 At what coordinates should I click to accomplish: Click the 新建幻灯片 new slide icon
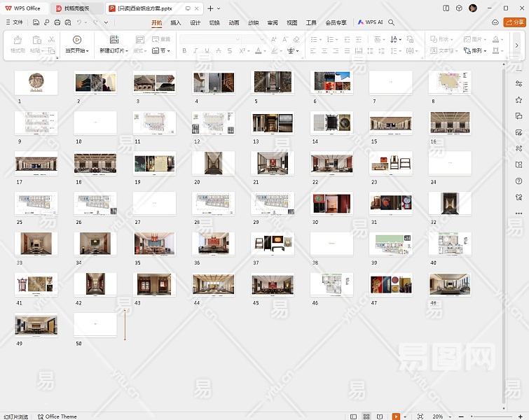pyautogui.click(x=114, y=40)
